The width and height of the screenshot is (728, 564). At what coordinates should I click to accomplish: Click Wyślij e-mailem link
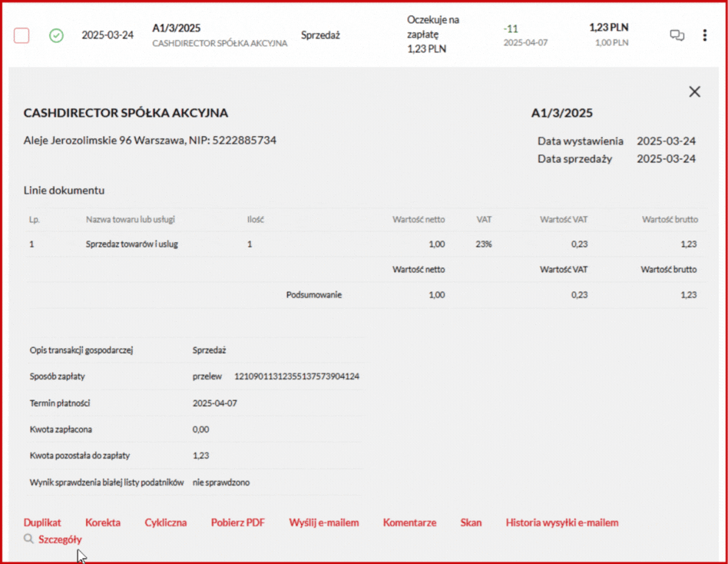[x=324, y=523]
